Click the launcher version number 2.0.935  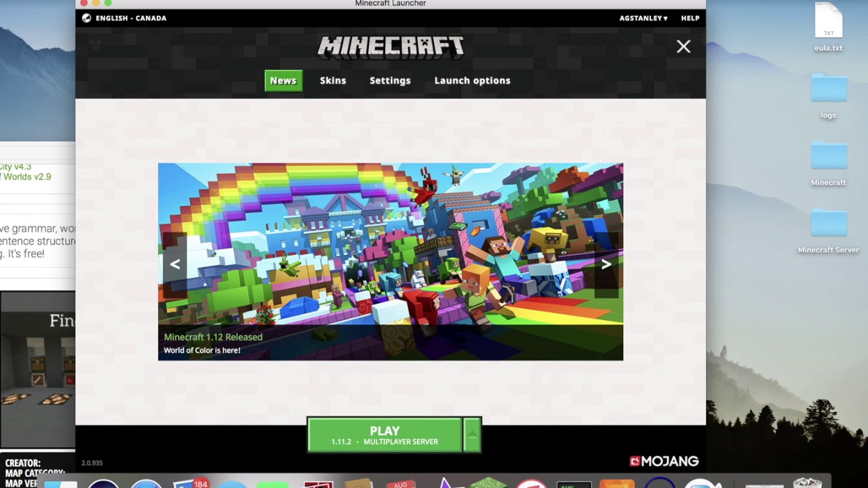[92, 463]
